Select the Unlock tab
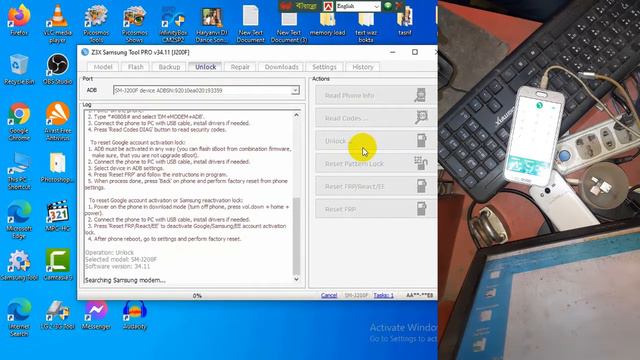Screen dimensions: 640x360 (205, 67)
